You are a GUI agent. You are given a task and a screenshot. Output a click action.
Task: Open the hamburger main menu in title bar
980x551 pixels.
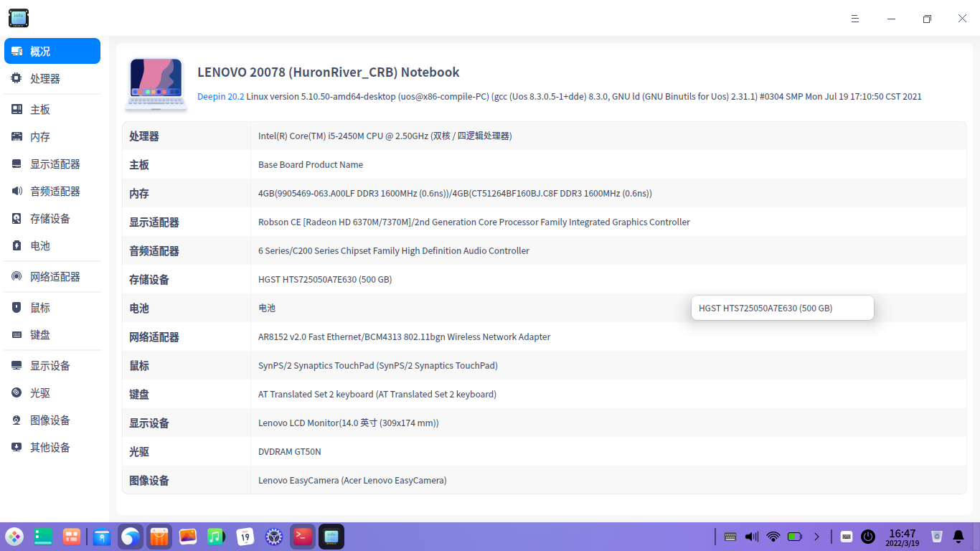[855, 19]
